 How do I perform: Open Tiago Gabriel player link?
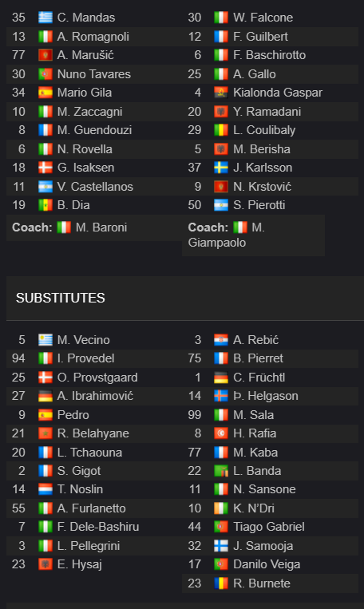pos(269,527)
